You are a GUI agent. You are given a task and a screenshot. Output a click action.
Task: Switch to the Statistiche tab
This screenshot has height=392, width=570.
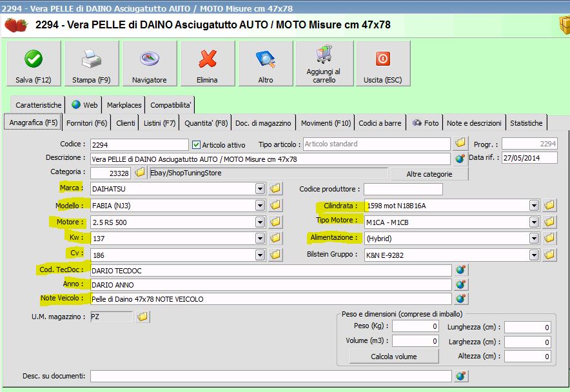tap(526, 123)
